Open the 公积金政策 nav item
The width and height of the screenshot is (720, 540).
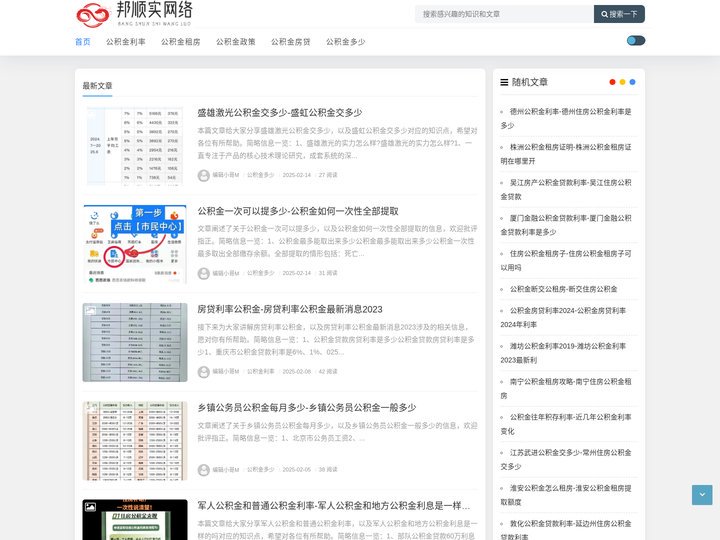[236, 42]
